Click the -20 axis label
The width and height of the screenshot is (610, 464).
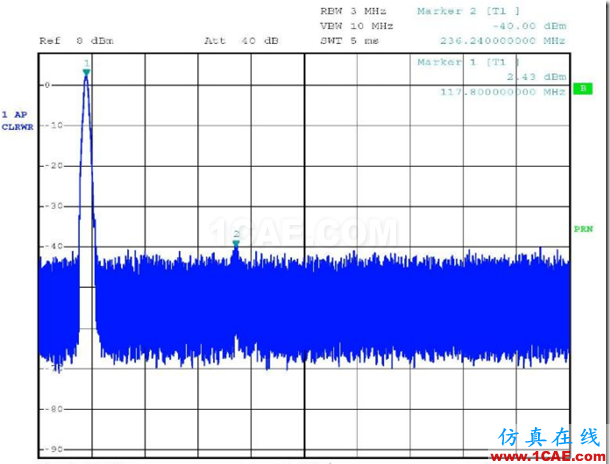point(53,166)
